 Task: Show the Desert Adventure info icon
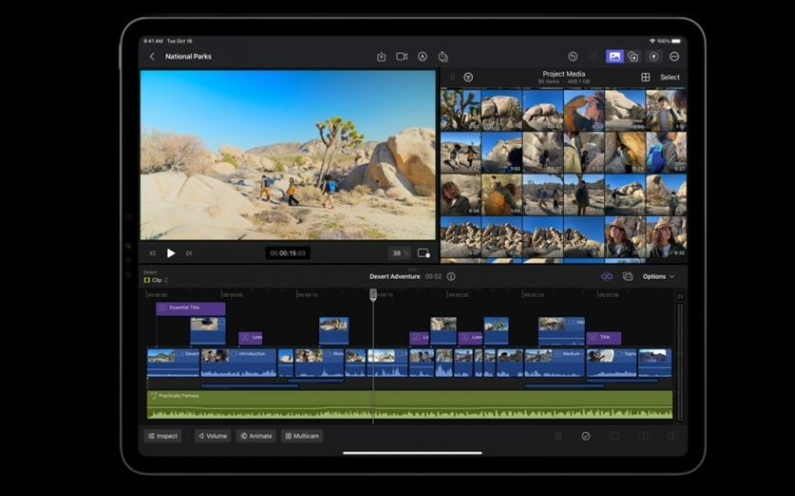point(451,276)
